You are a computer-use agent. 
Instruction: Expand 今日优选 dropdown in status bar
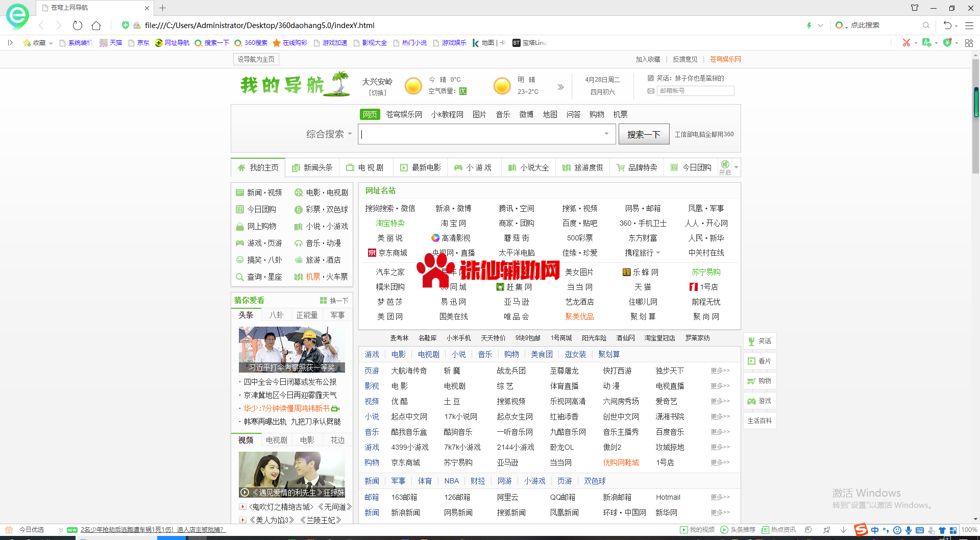tap(61, 530)
